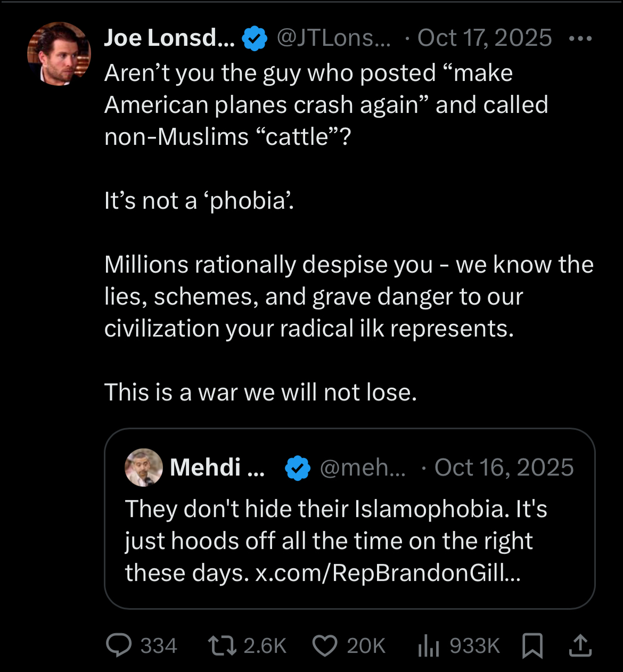Open the Oct 17, 2025 timestamp

(485, 38)
